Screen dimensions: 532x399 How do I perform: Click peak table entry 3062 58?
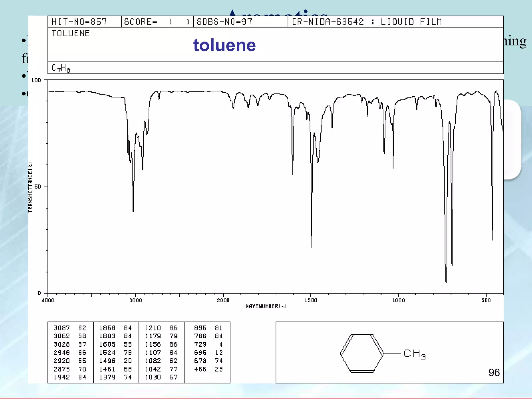pos(70,336)
